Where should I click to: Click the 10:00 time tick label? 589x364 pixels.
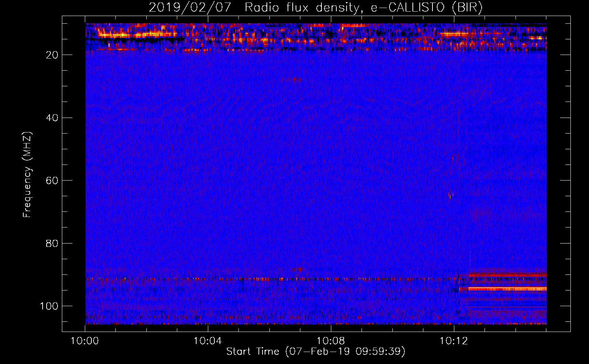85,341
